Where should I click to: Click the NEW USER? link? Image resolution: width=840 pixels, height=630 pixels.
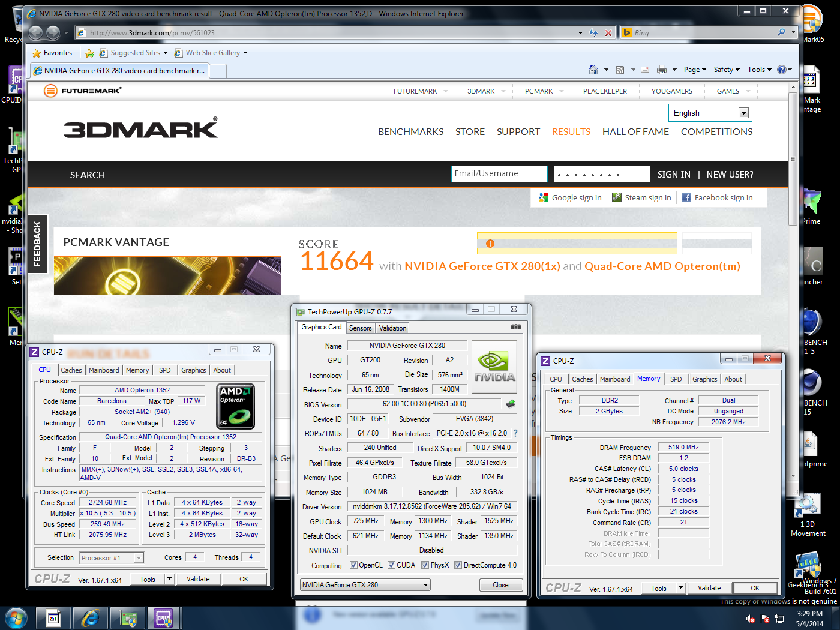click(x=730, y=175)
